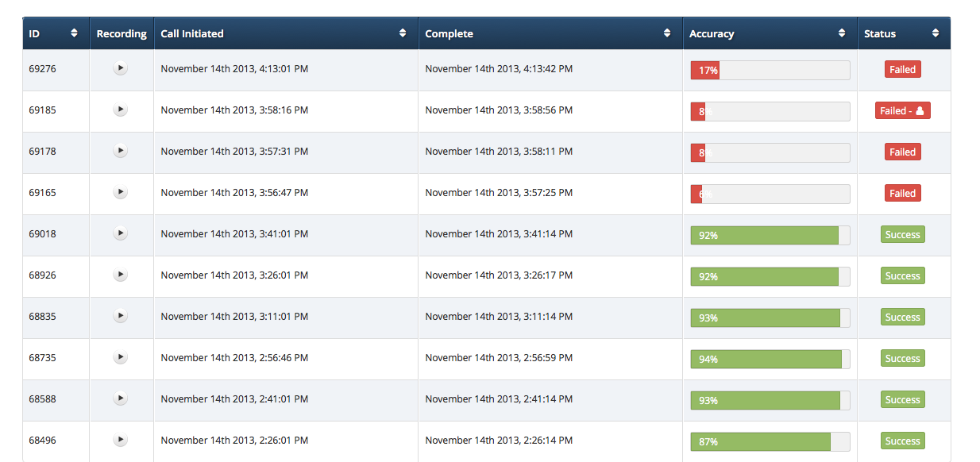Play the recording for call 69185
The height and width of the screenshot is (462, 980).
(x=120, y=110)
